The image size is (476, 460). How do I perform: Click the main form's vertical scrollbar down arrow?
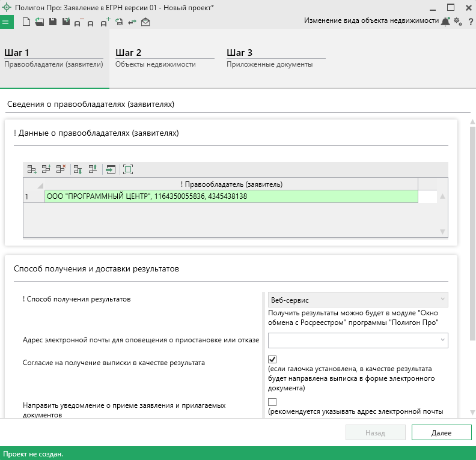pos(472,413)
